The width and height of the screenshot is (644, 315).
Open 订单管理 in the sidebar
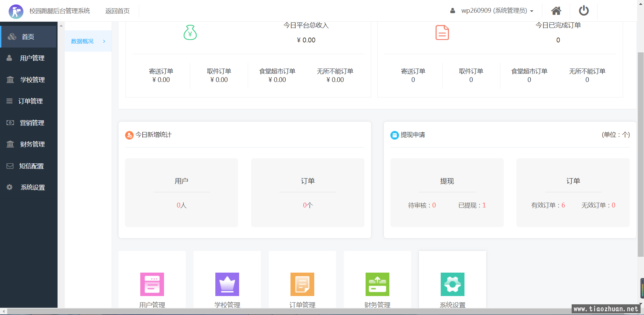(28, 101)
